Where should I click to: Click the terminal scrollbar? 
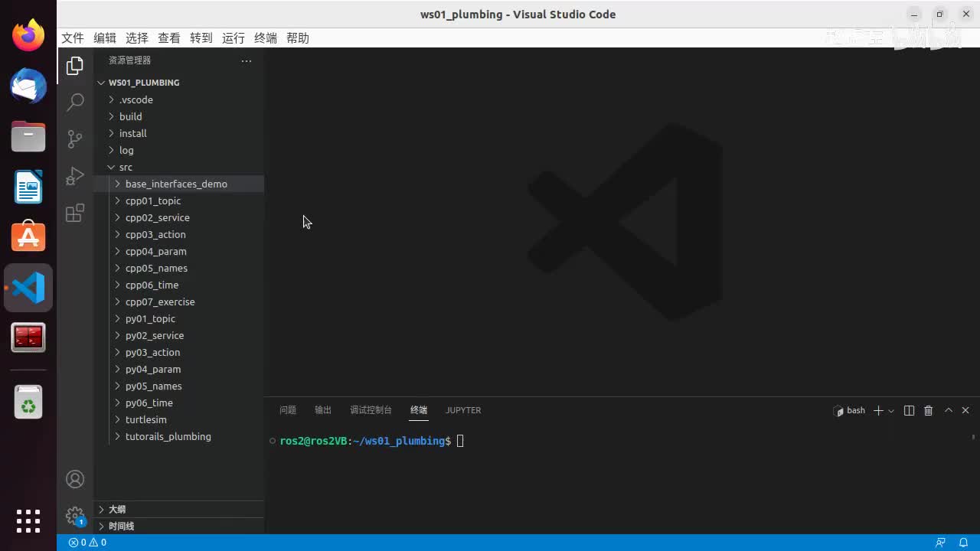973,437
